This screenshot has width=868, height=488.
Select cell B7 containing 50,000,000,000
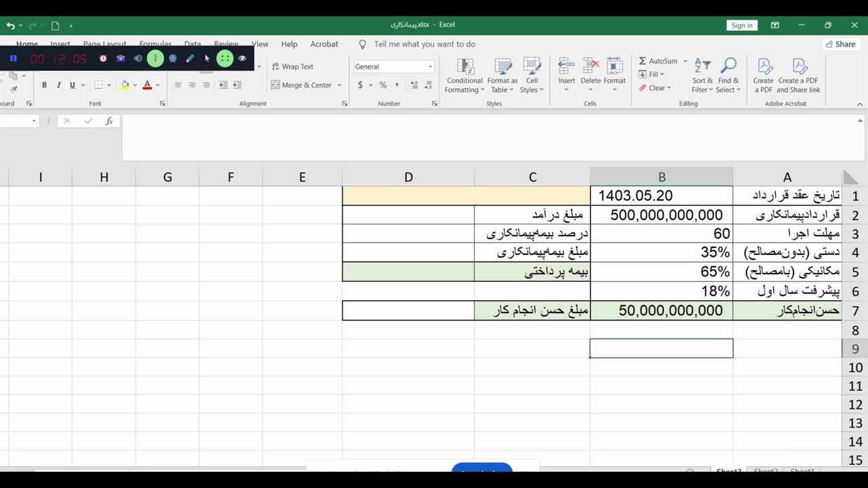coord(661,311)
